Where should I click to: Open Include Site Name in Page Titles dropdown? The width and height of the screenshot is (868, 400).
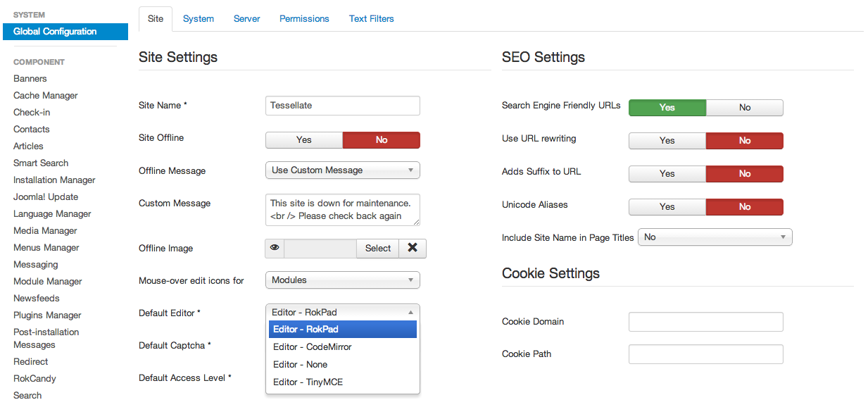click(x=715, y=238)
